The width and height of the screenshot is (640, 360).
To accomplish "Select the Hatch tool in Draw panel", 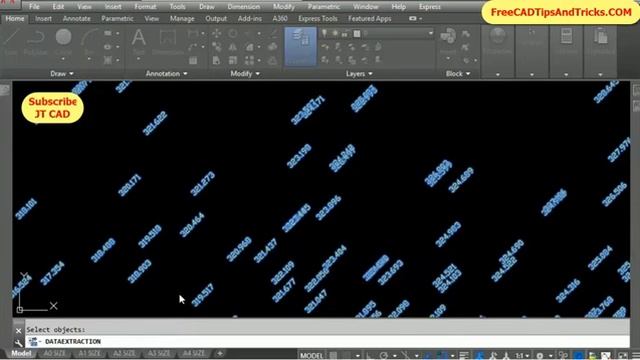I will click(x=107, y=60).
